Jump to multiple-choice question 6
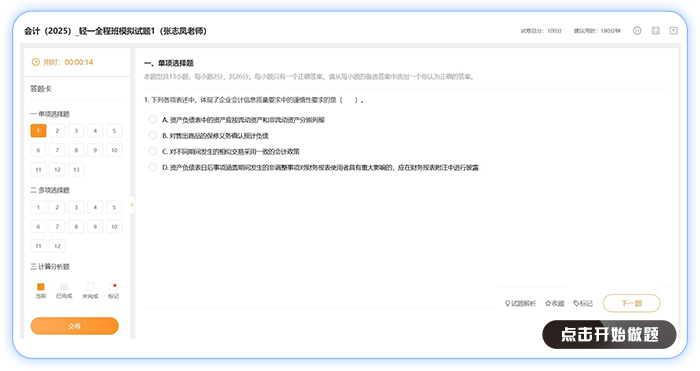The image size is (700, 371). tap(38, 226)
